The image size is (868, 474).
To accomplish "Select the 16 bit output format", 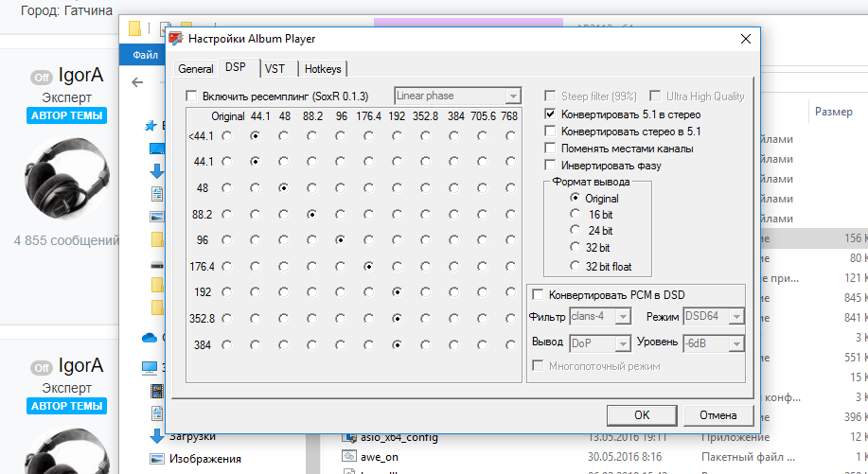I will coord(576,214).
